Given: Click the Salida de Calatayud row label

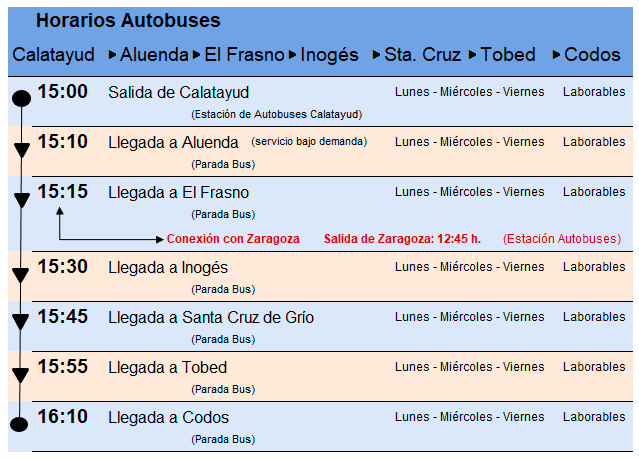Looking at the screenshot, I should (x=178, y=92).
